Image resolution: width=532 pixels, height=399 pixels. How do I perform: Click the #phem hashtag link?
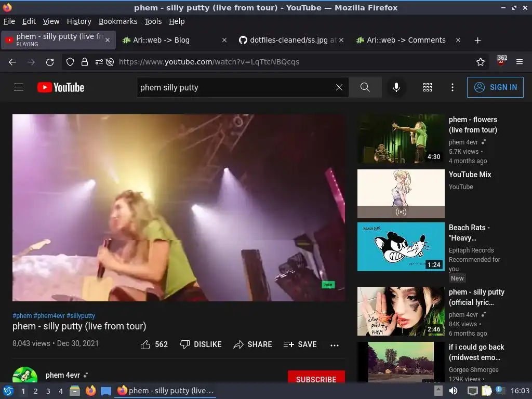tap(22, 315)
